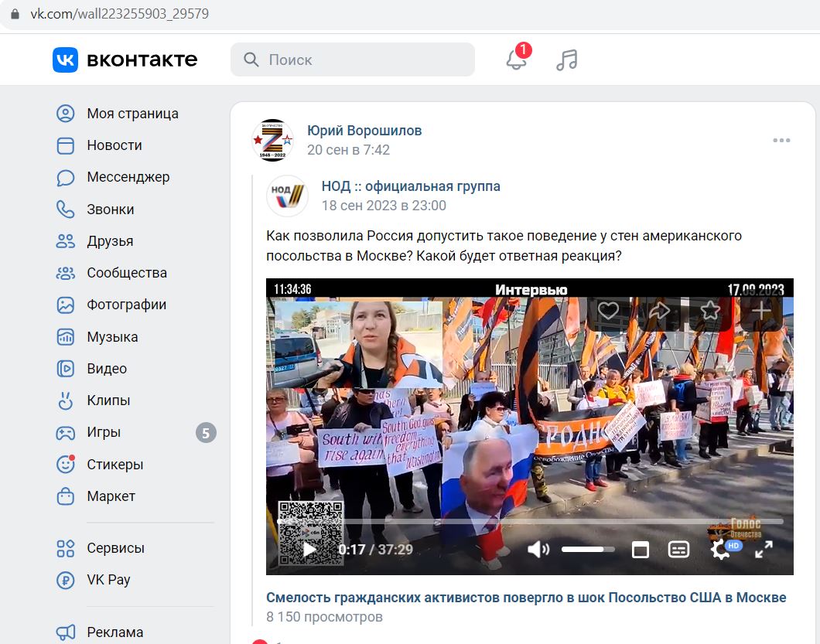Click the Друзья people icon
820x644 pixels.
pyautogui.click(x=66, y=241)
